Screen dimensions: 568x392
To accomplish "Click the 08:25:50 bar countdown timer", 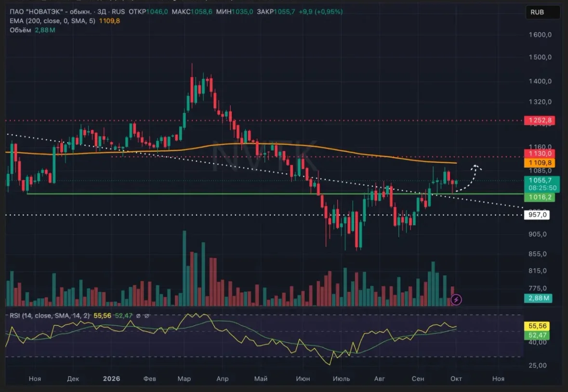I will [x=542, y=188].
